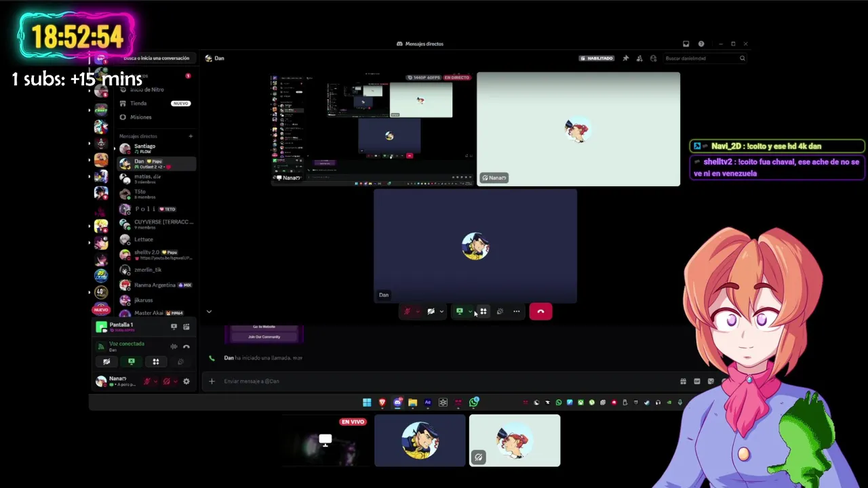This screenshot has width=868, height=488.
Task: Disconnect icon beside Voz conectada
Action: pos(186,346)
